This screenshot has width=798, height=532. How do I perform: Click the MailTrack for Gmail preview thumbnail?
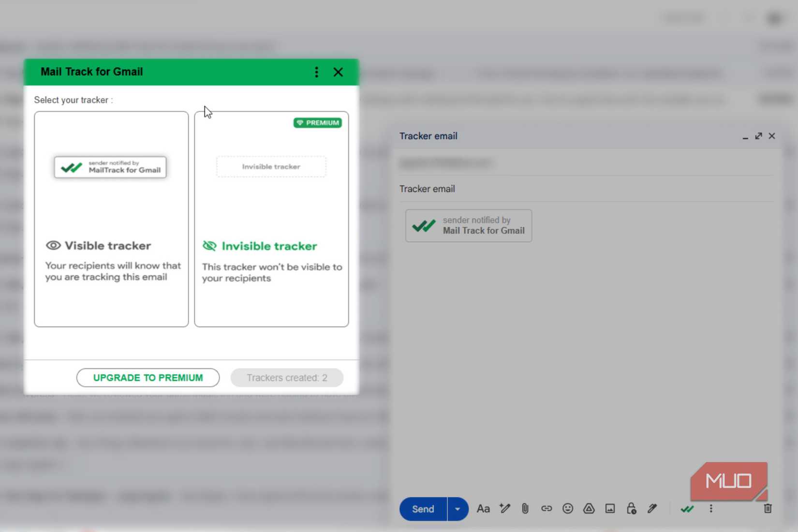[x=110, y=167]
